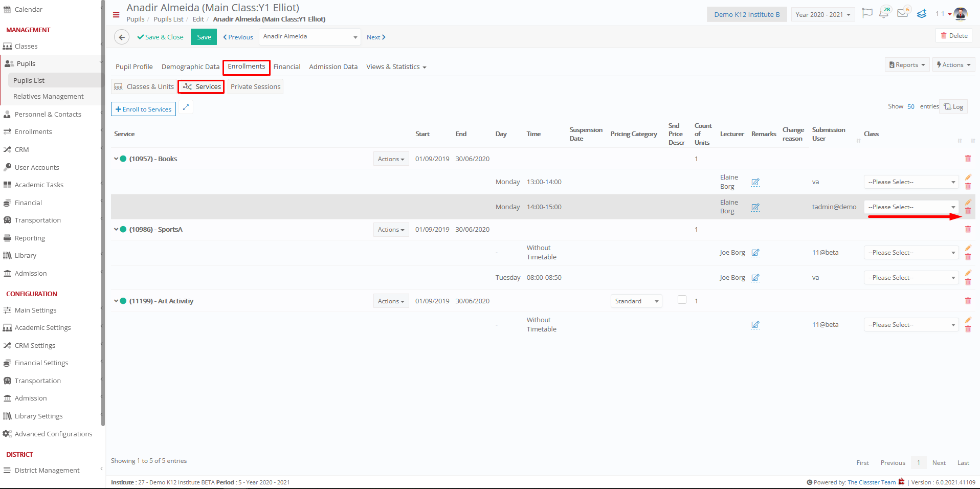Click the Last pagination link
This screenshot has width=980, height=489.
tap(963, 463)
